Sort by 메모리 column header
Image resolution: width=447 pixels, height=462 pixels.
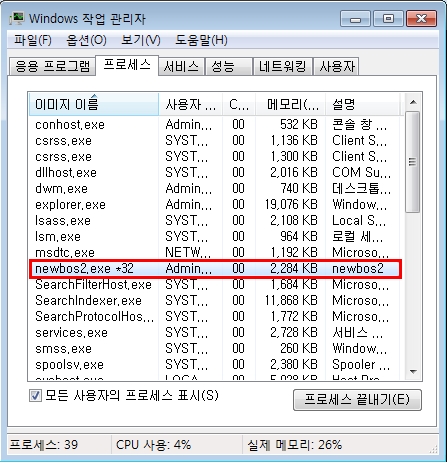click(x=290, y=105)
